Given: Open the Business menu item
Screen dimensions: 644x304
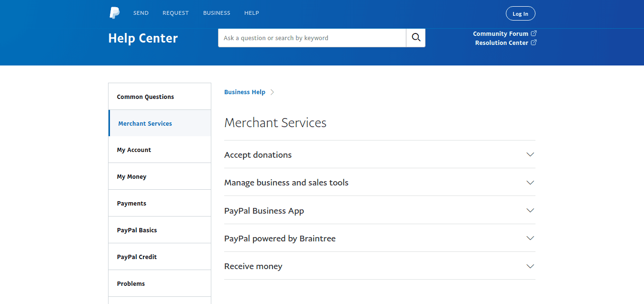Looking at the screenshot, I should pyautogui.click(x=217, y=13).
